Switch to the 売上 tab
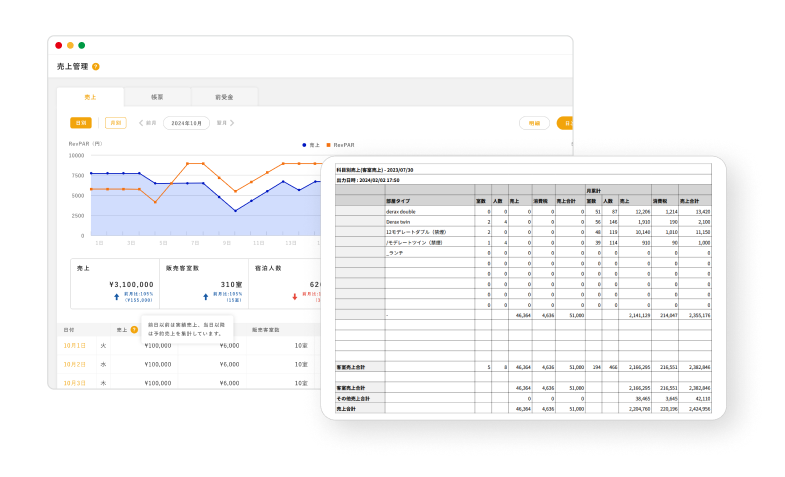 90,97
